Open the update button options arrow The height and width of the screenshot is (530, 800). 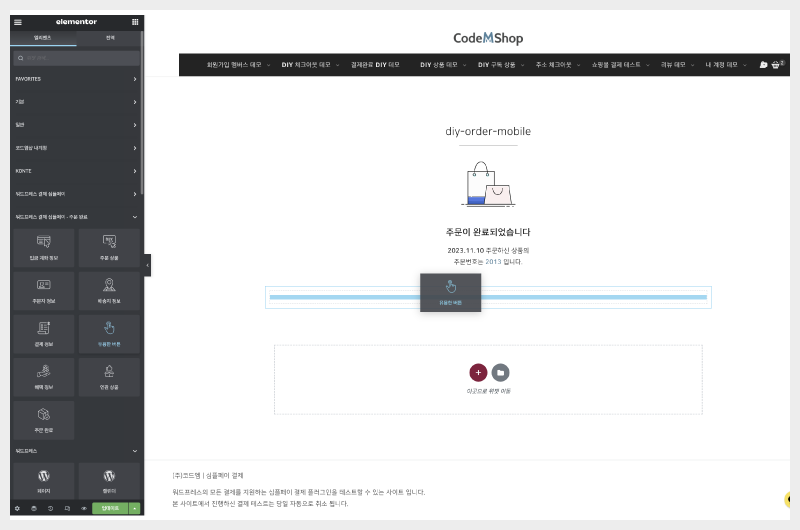[135, 509]
